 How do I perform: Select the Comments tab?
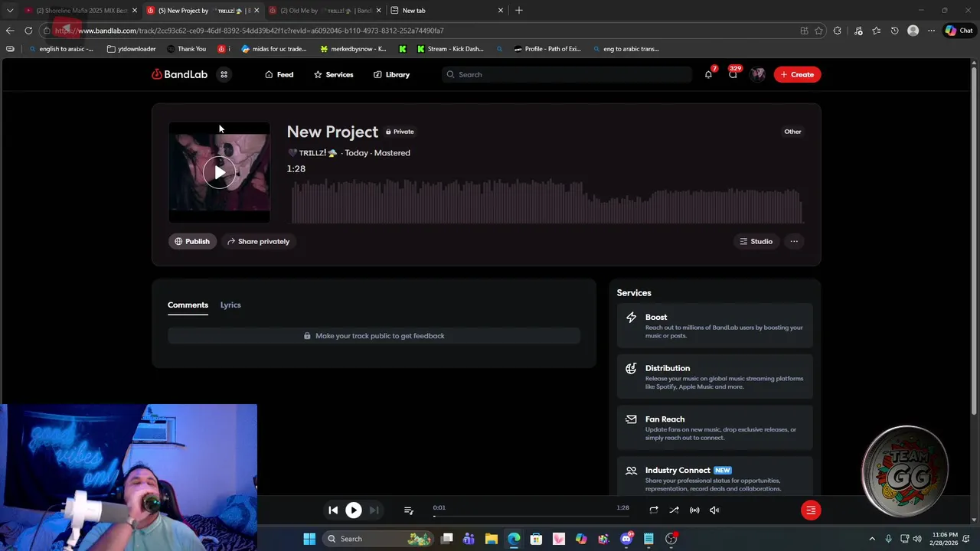click(188, 305)
